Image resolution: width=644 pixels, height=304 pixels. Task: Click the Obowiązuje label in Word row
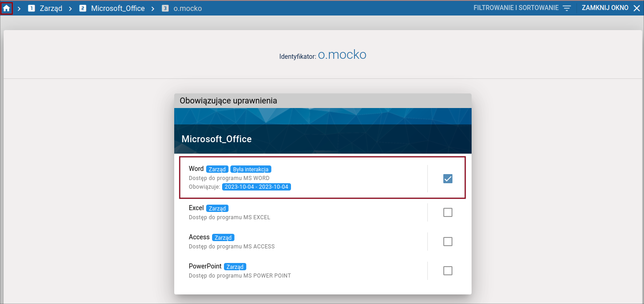pyautogui.click(x=204, y=187)
